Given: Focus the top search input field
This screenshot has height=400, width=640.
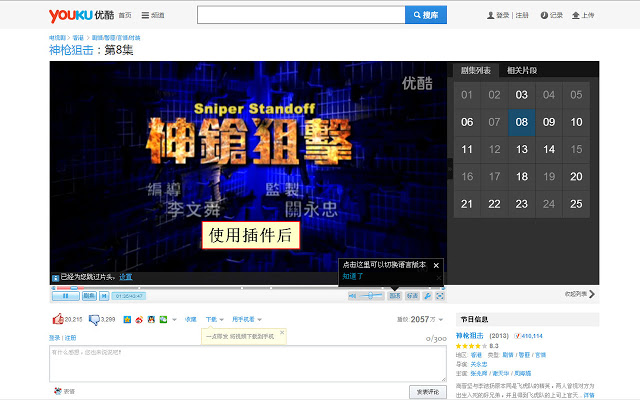Looking at the screenshot, I should tap(301, 15).
